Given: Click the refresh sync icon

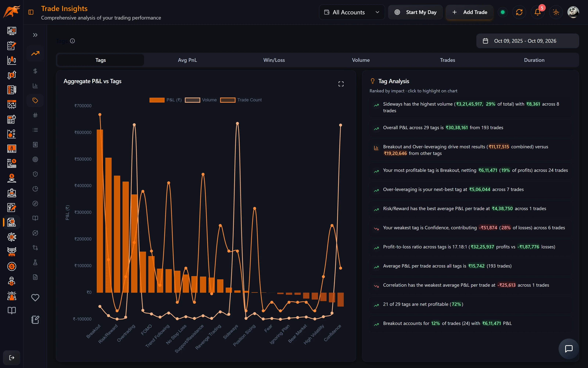Looking at the screenshot, I should 519,12.
